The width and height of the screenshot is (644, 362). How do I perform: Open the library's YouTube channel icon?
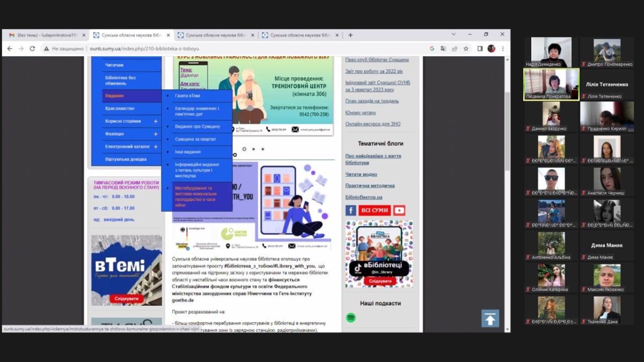(399, 210)
